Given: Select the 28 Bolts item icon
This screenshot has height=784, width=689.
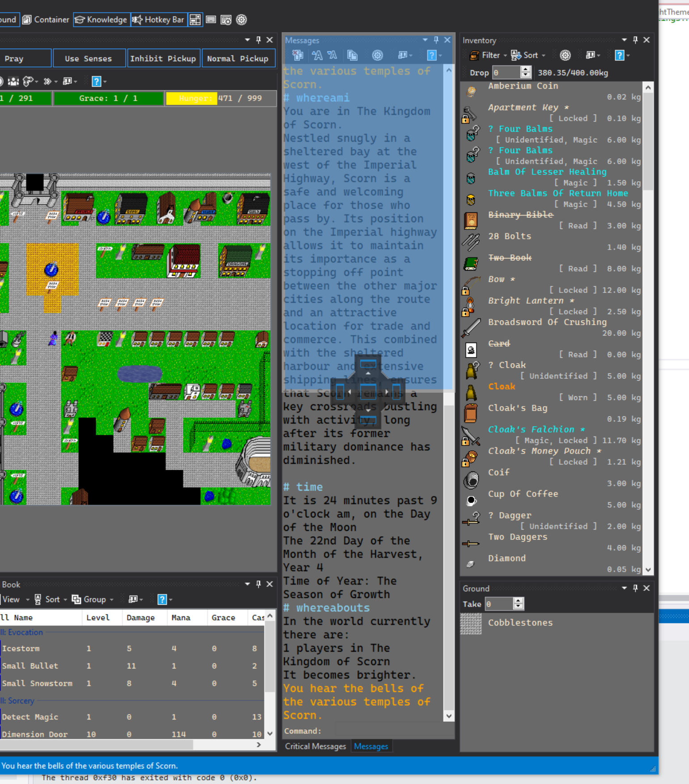Looking at the screenshot, I should [471, 242].
